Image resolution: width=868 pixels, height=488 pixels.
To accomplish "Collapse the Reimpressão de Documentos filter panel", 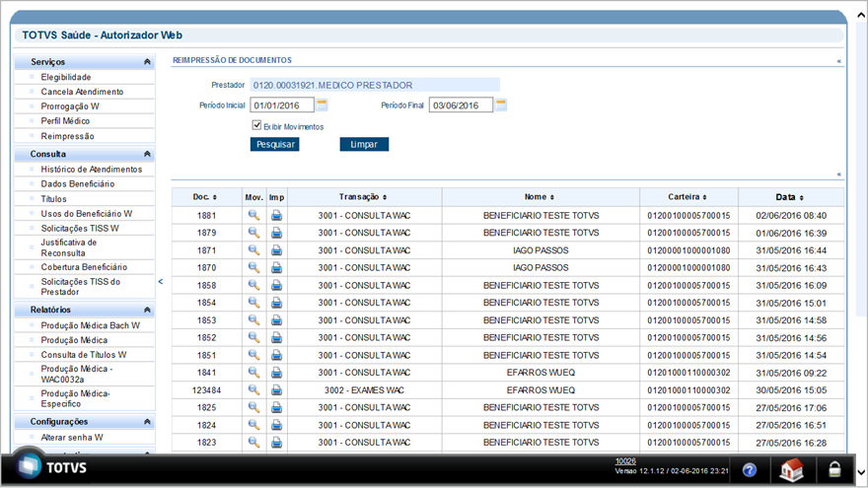I will point(839,61).
